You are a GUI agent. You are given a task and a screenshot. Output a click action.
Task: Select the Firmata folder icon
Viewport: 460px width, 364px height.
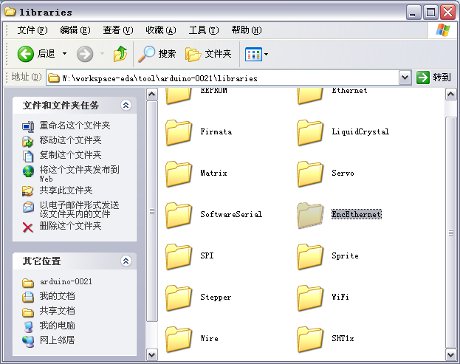pos(178,133)
